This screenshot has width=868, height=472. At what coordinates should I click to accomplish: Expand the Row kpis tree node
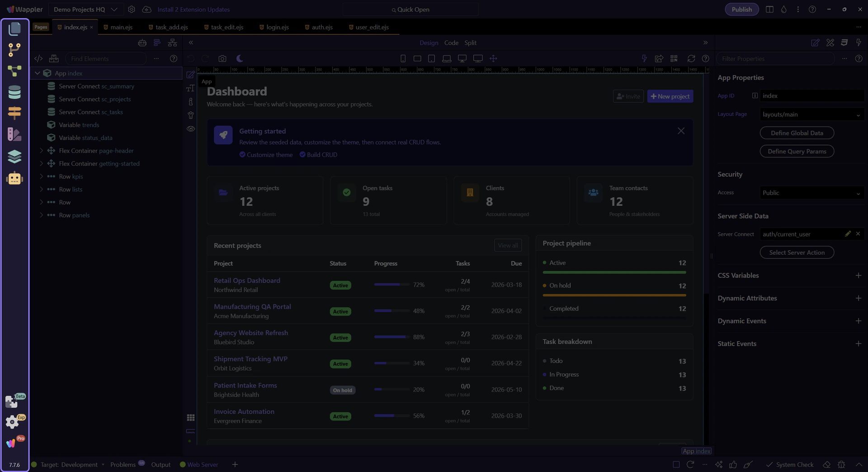[41, 176]
